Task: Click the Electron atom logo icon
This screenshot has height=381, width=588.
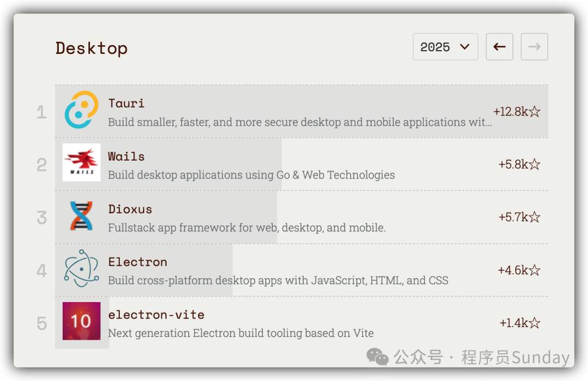Action: (82, 268)
